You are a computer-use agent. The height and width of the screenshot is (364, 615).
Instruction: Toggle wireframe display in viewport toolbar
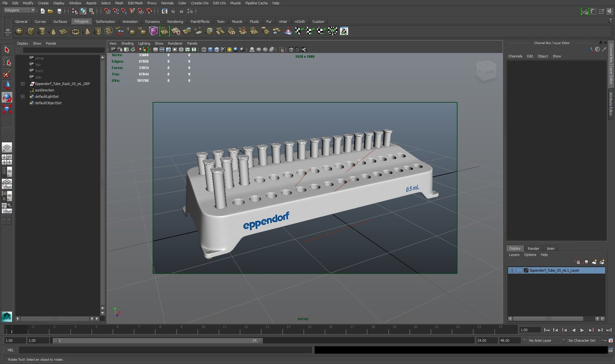click(x=204, y=50)
